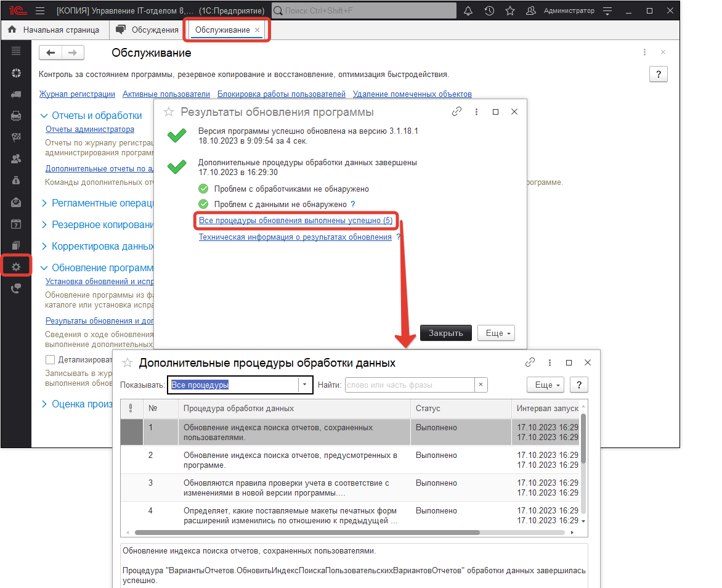Click the notifications bell icon
Screen dimensions: 722x588
468,11
